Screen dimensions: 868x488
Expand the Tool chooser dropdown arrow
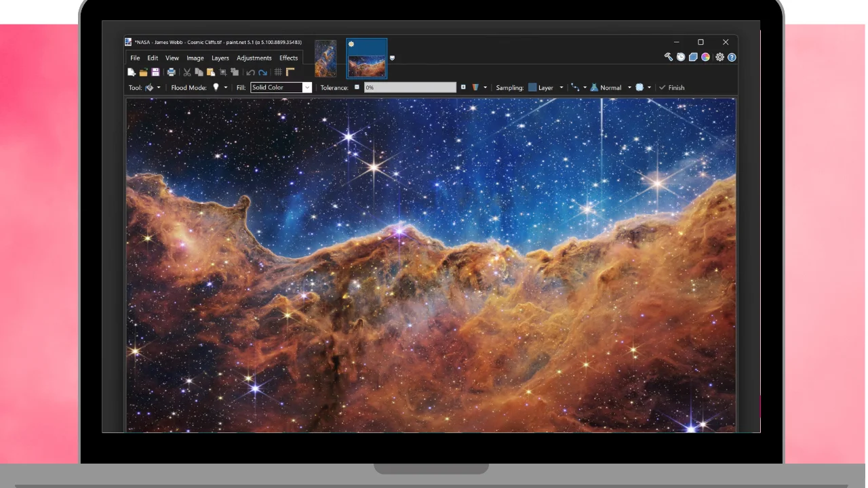(x=159, y=87)
